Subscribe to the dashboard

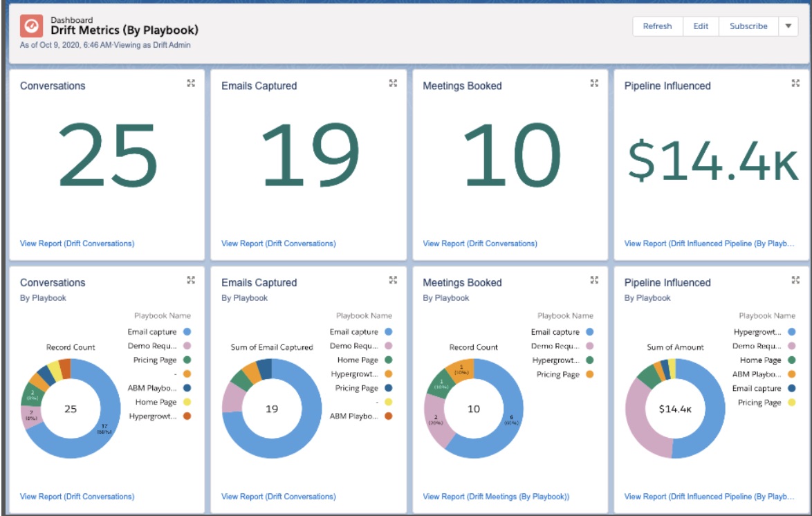[748, 26]
